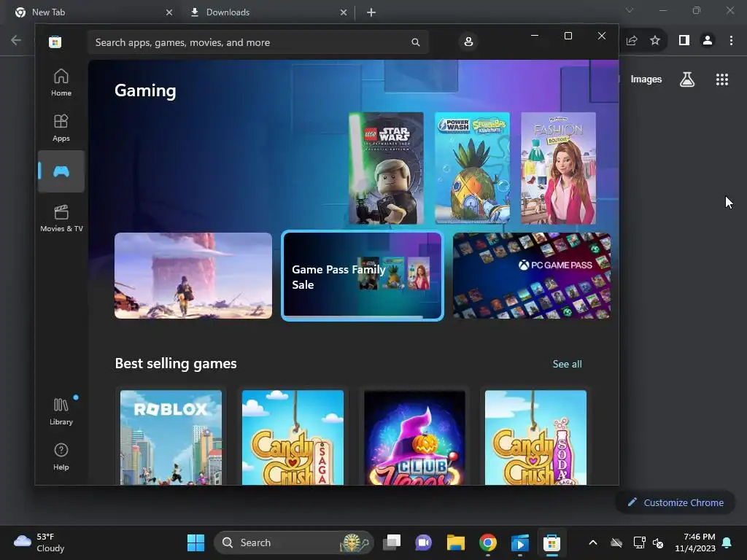Open a new Chrome tab with plus
Viewport: 747px width, 560px height.
click(371, 12)
